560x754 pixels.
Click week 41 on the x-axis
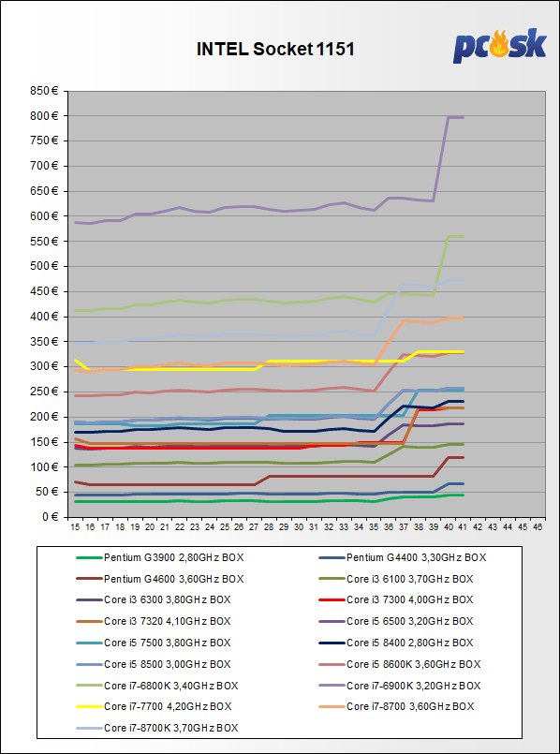tap(463, 527)
